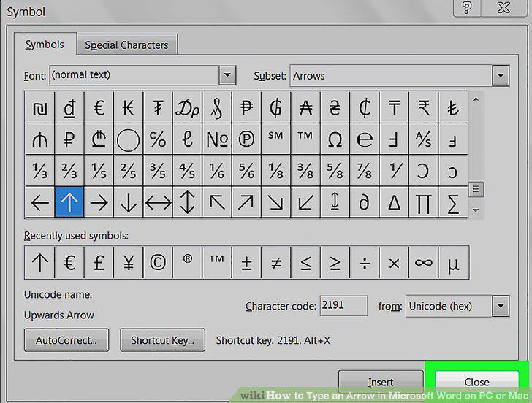Image resolution: width=532 pixels, height=403 pixels.
Task: Select the right arrow symbol in the grid
Action: click(x=99, y=202)
